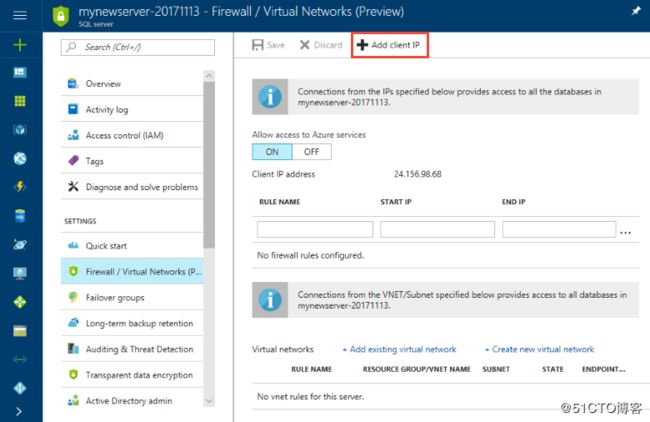The image size is (650, 422).
Task: Open the ellipsis menu for firewall rule row
Action: (626, 233)
